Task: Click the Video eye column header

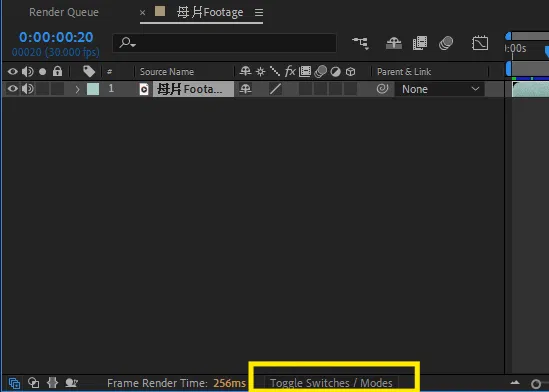Action: click(13, 72)
